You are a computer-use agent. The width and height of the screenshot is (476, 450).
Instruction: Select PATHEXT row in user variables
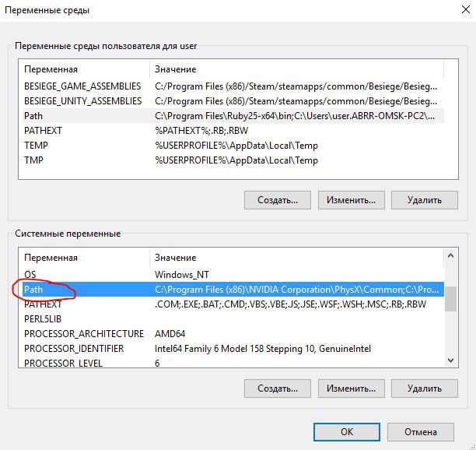233,131
